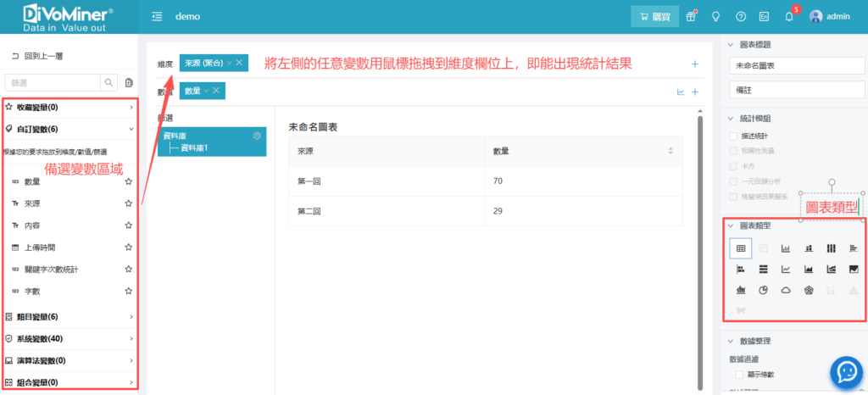Viewport: 868px width, 395px height.
Task: Open the notifications bell
Action: point(789,16)
